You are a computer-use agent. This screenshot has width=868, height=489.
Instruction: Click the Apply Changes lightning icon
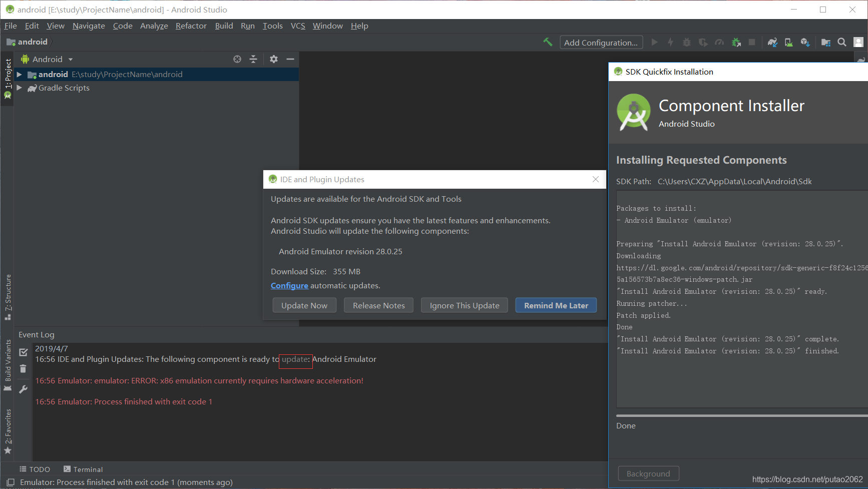click(x=670, y=43)
